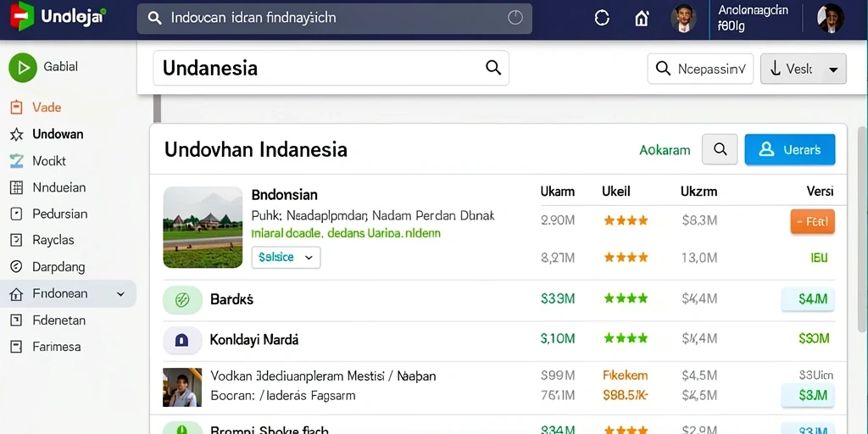Click the house icon beside Fndonean
This screenshot has height=434, width=868.
(17, 294)
